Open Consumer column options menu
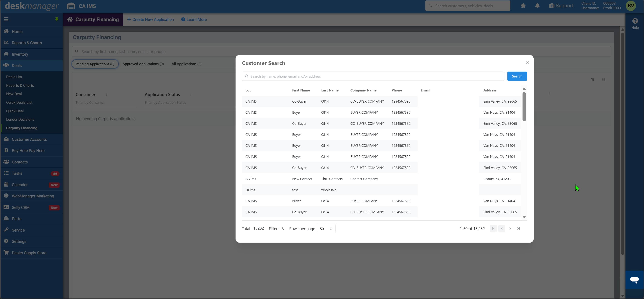 [106, 94]
